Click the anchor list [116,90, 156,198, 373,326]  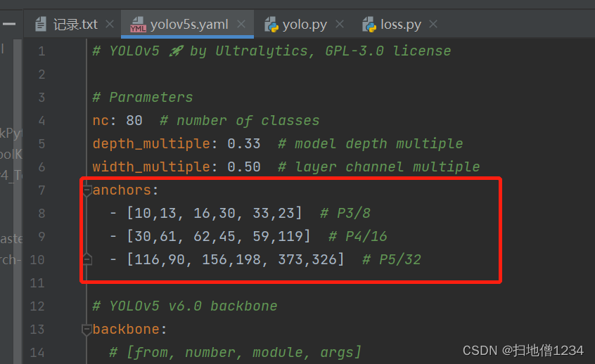coord(236,259)
